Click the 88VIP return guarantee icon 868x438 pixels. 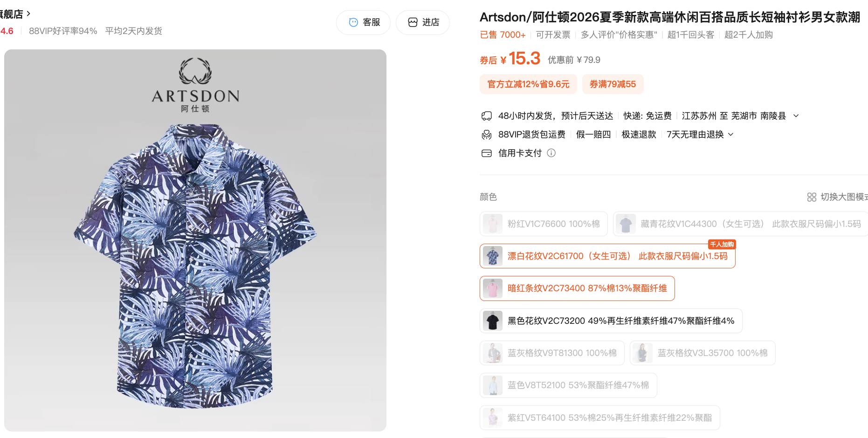(487, 135)
